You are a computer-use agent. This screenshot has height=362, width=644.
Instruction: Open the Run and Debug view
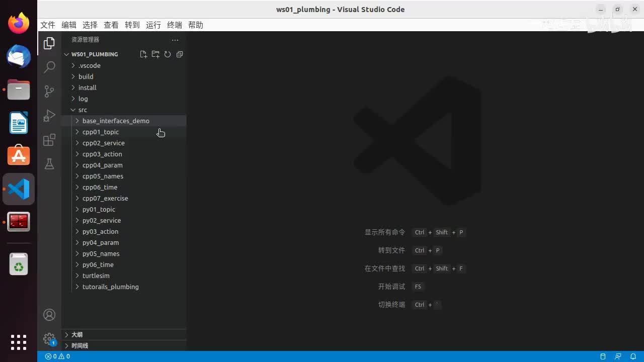click(49, 116)
